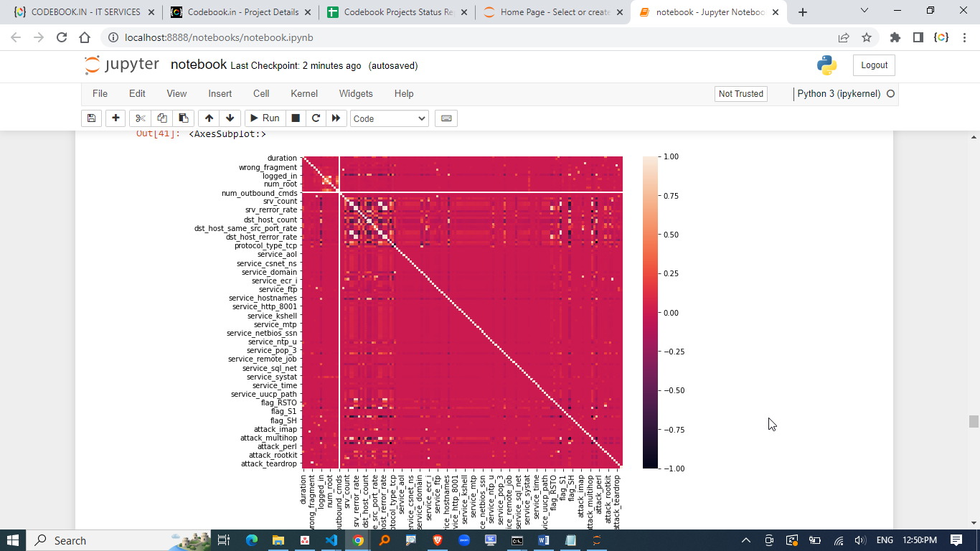The width and height of the screenshot is (980, 551).
Task: Open the Chrome three-dot menu
Action: click(964, 37)
